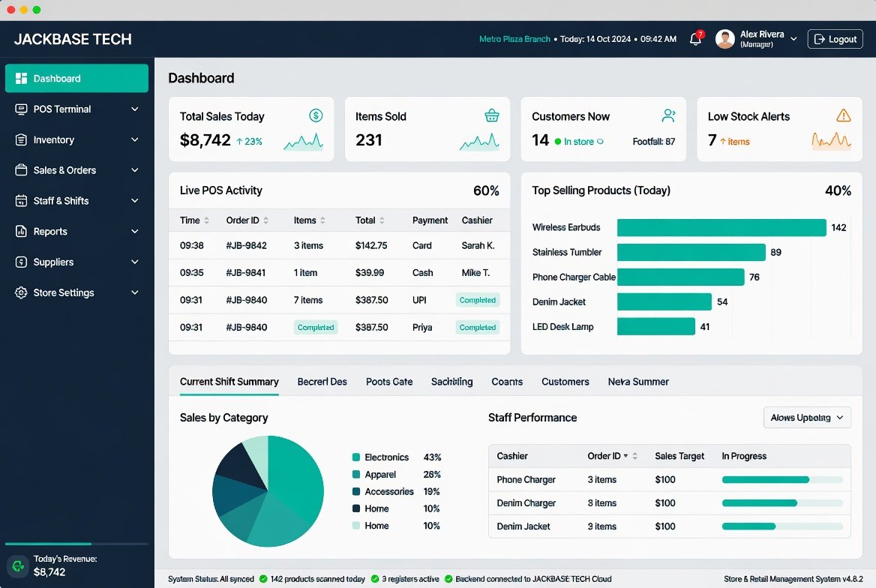Click the warning triangle on Low Stock Alerts
The height and width of the screenshot is (588, 876).
pos(844,115)
